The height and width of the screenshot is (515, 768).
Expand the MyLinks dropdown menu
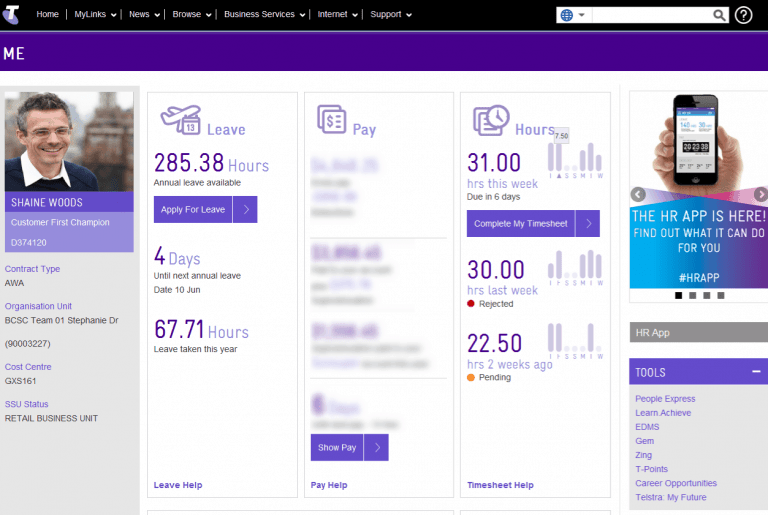[x=96, y=15]
